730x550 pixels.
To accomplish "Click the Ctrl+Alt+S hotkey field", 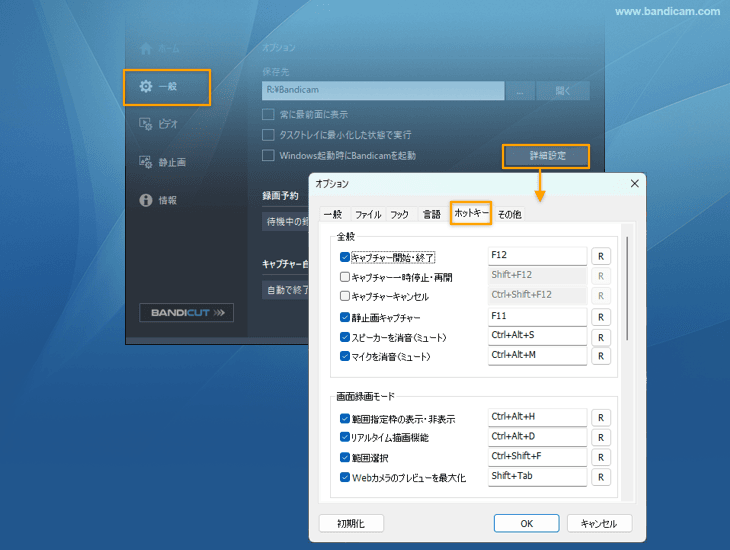I will click(537, 336).
